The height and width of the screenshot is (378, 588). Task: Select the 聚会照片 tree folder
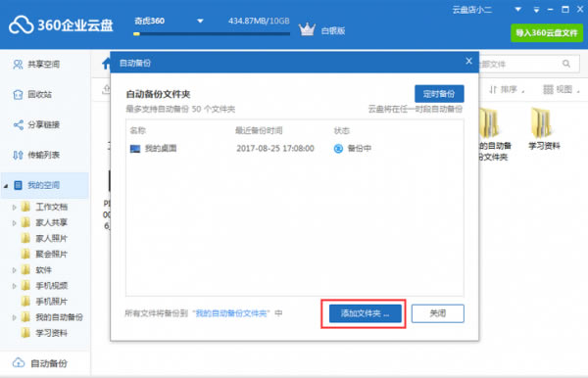[x=44, y=254]
